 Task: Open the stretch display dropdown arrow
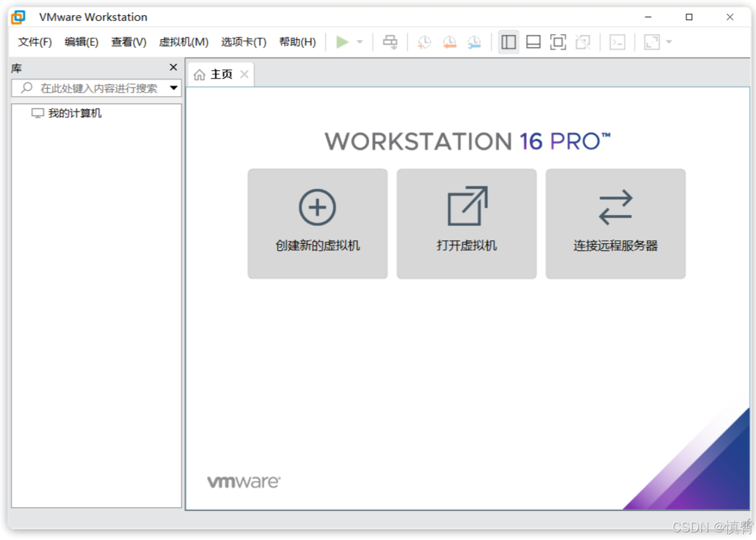669,42
